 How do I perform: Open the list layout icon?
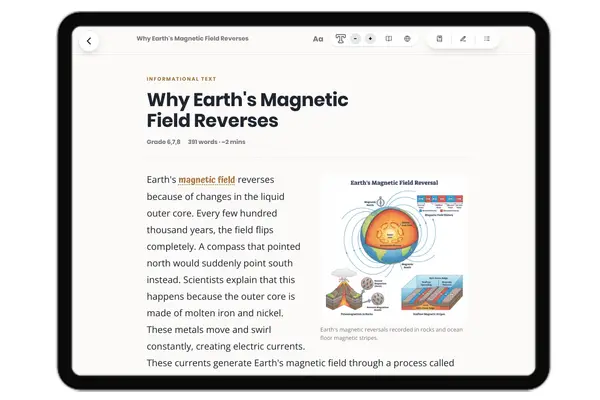(487, 39)
